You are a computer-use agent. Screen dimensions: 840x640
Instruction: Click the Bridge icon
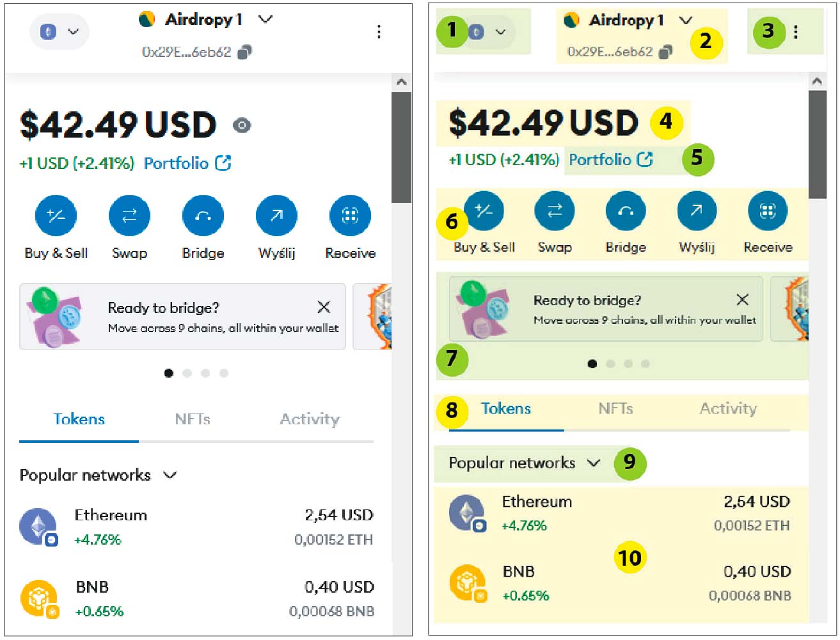pyautogui.click(x=203, y=215)
